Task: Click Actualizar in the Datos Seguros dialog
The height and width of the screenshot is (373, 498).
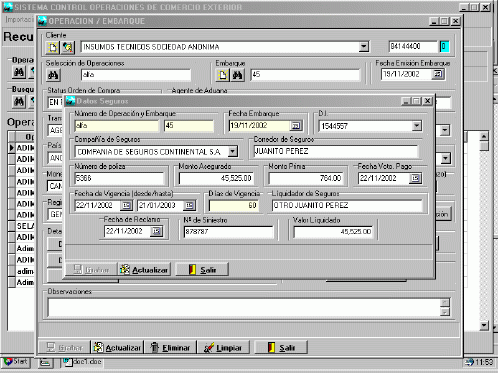Action: 145,269
